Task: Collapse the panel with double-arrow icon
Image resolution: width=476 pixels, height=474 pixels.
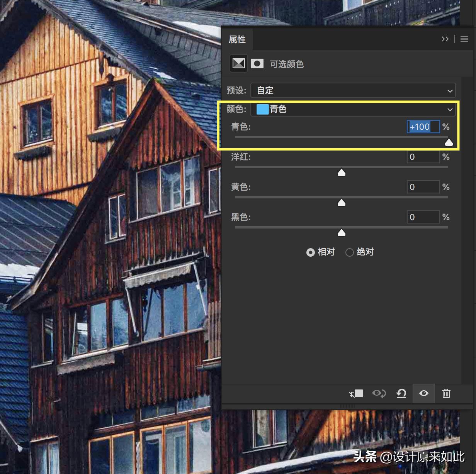Action: (445, 39)
